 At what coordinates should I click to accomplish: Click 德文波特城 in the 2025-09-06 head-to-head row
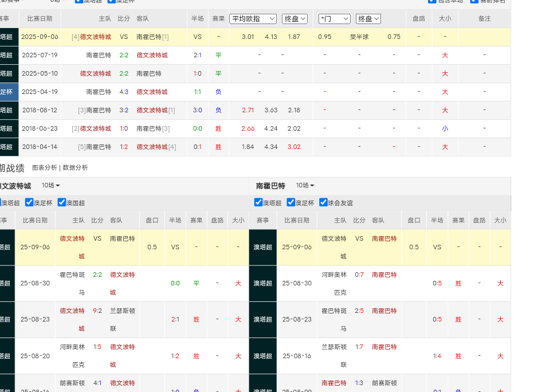[95, 37]
